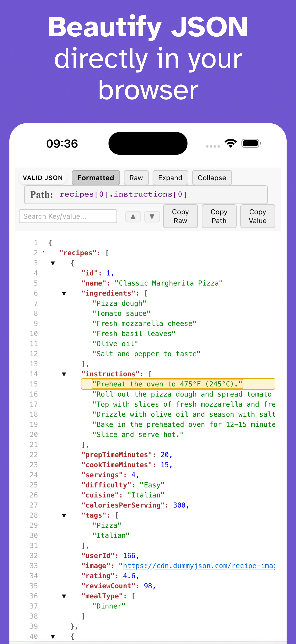
Task: Select the "caloriesPerServing" key
Action: [123, 505]
